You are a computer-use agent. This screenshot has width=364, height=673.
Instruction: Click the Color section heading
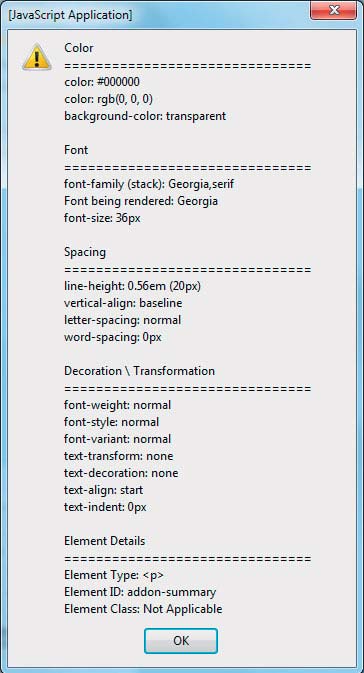[79, 48]
